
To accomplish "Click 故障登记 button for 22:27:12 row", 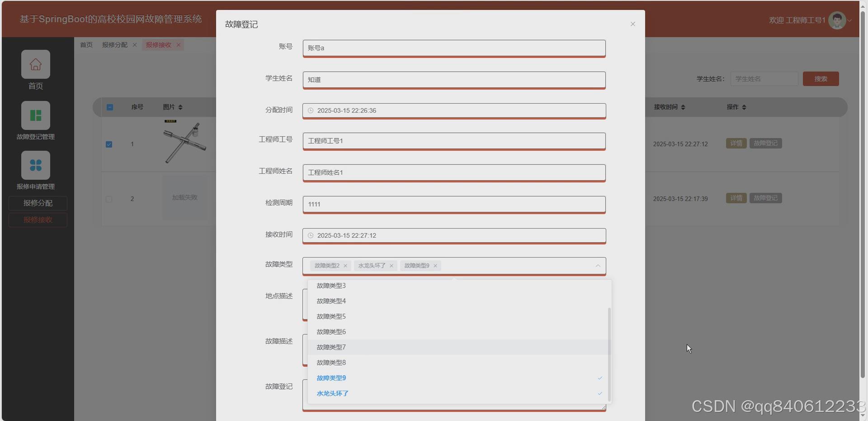I will pos(766,143).
